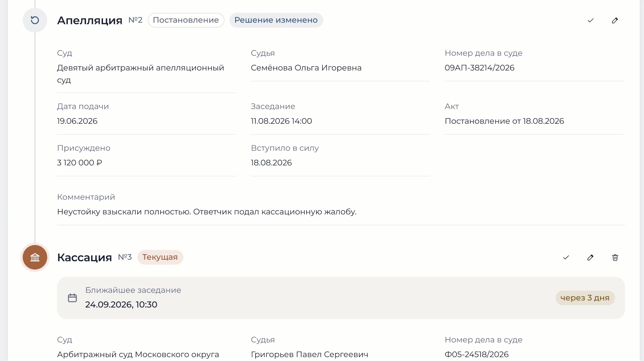Click the Ближайшее заседание label
Image resolution: width=644 pixels, height=361 pixels.
point(133,290)
